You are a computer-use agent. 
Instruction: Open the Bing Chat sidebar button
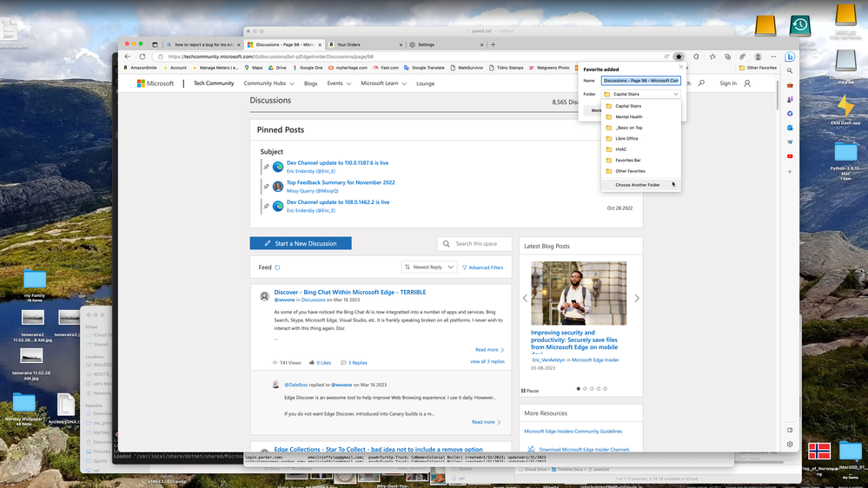tap(790, 56)
